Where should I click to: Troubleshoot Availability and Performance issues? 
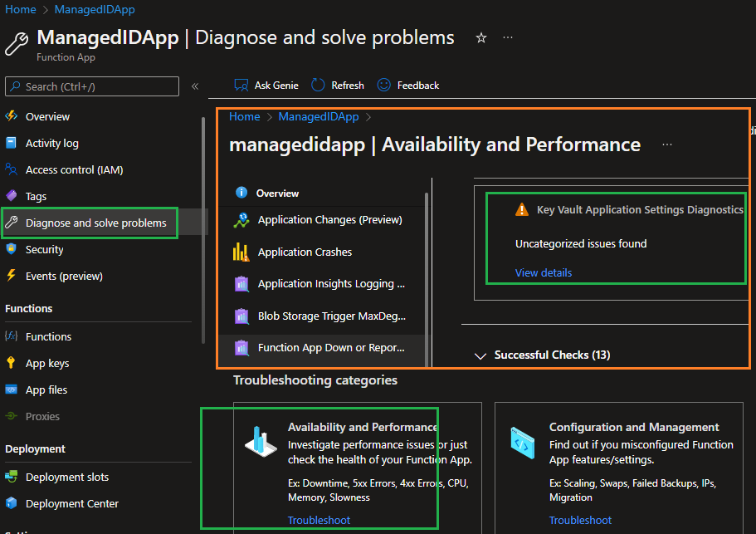[x=319, y=520]
